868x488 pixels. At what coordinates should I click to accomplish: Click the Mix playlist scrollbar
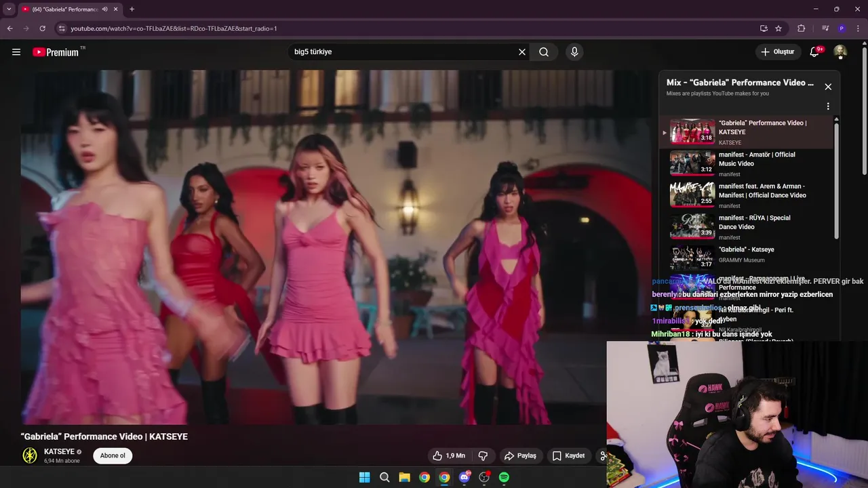(x=836, y=180)
